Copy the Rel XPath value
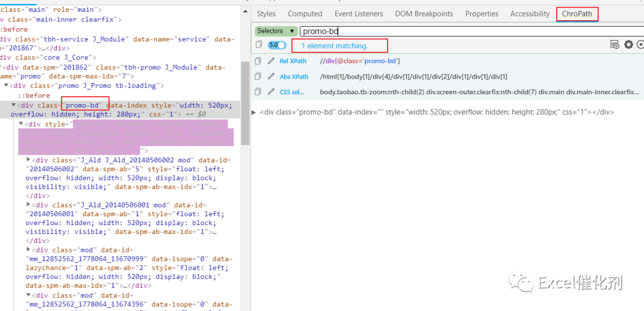This screenshot has height=311, width=644. (258, 61)
